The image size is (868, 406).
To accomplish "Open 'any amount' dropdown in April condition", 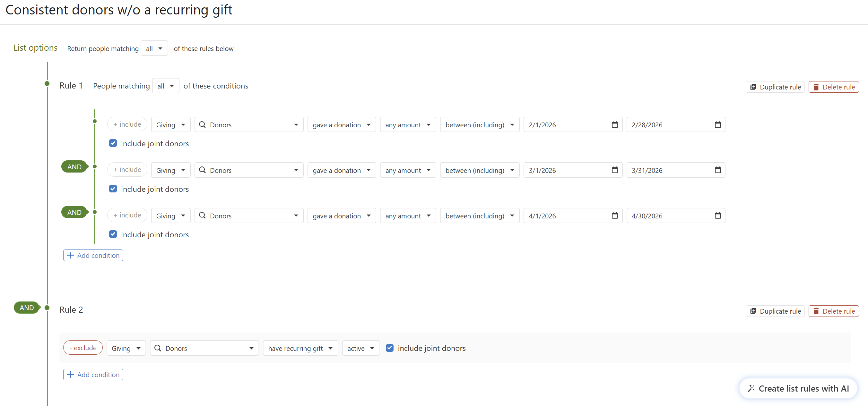I will [408, 216].
